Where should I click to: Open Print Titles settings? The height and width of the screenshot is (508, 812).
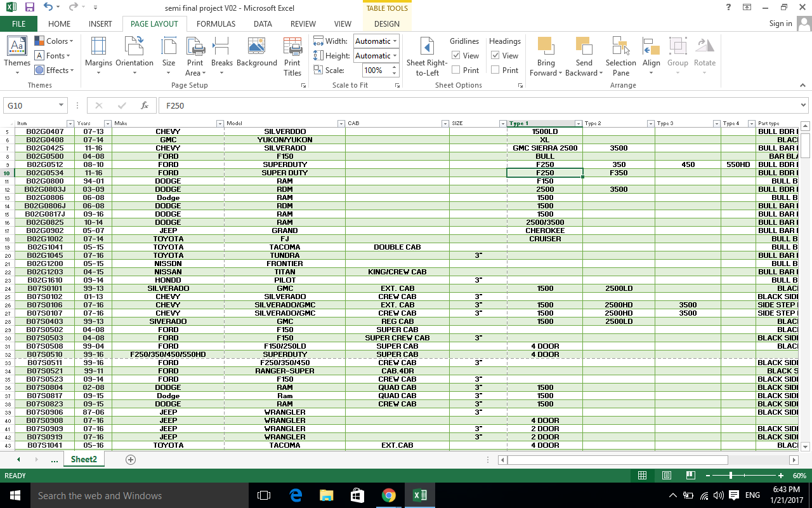(x=292, y=56)
